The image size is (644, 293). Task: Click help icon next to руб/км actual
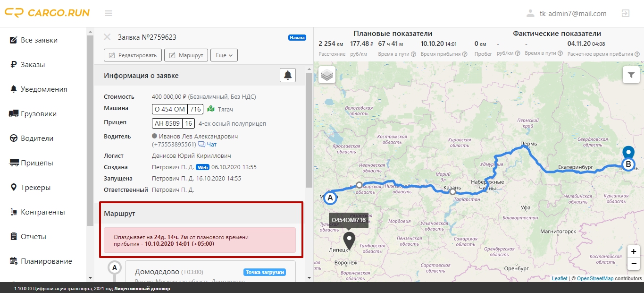[x=519, y=54]
